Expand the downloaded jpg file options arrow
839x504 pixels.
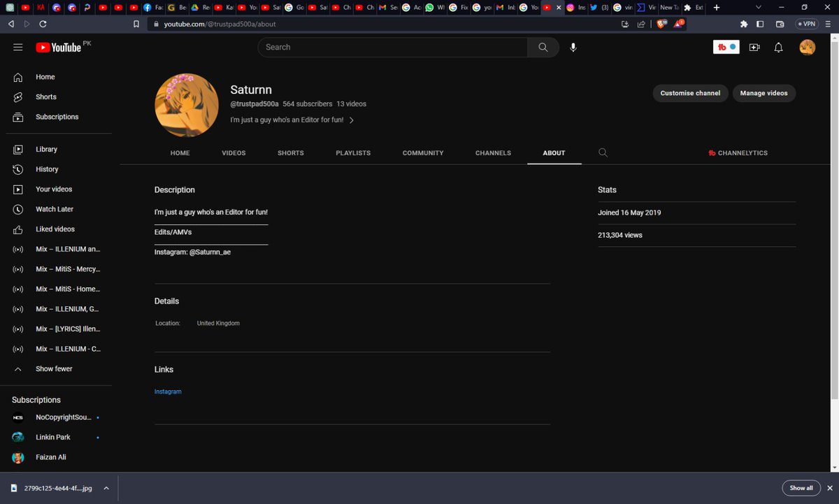pyautogui.click(x=106, y=489)
